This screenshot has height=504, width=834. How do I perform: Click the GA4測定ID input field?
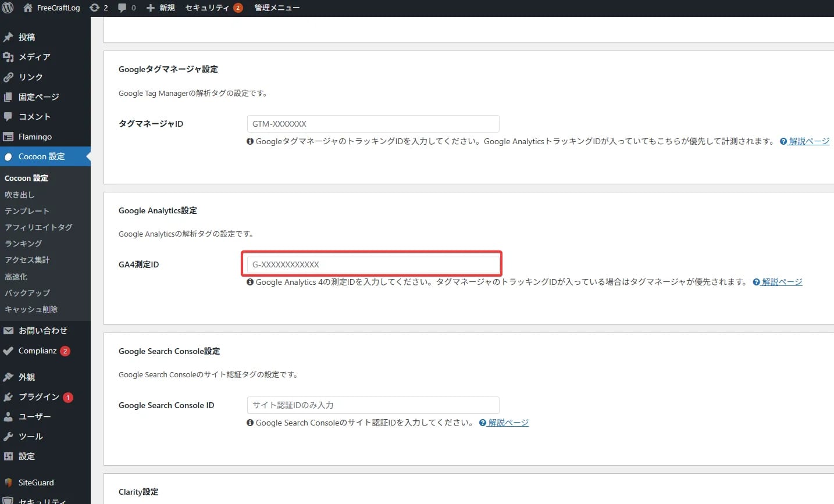pyautogui.click(x=372, y=264)
